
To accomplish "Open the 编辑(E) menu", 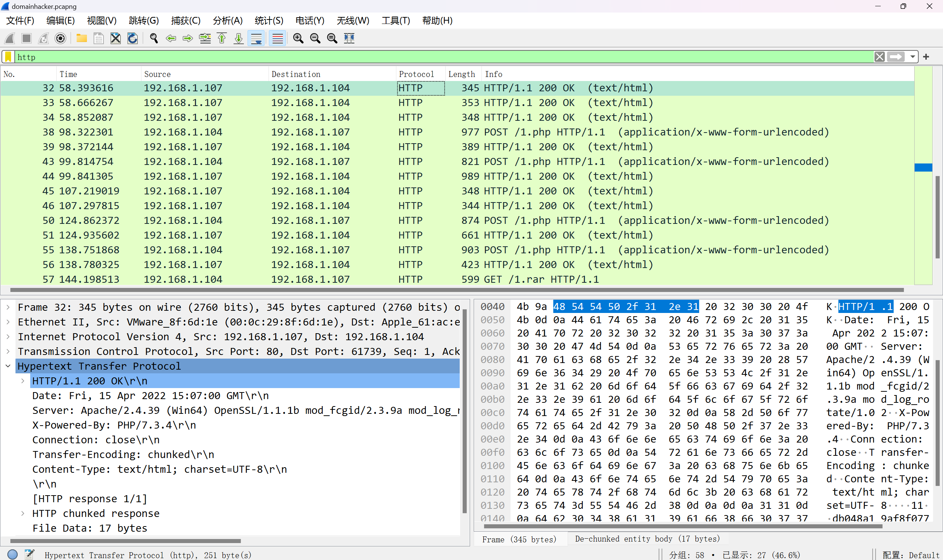I will (x=60, y=20).
